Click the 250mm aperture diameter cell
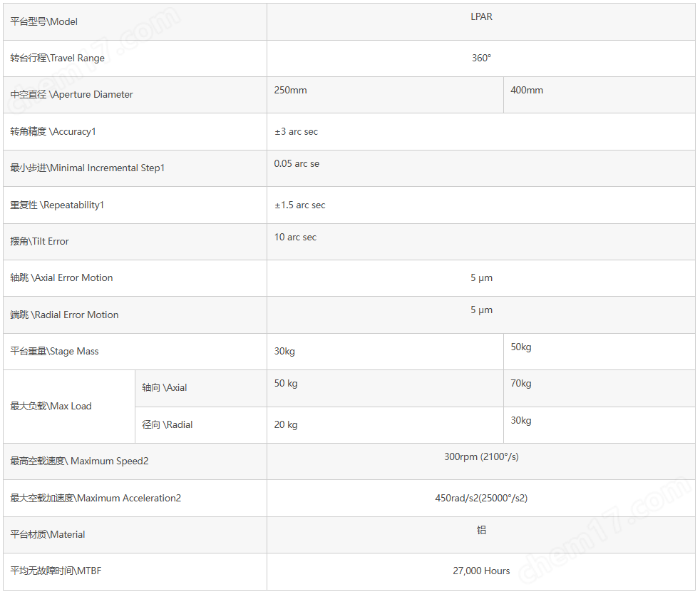 (x=385, y=95)
